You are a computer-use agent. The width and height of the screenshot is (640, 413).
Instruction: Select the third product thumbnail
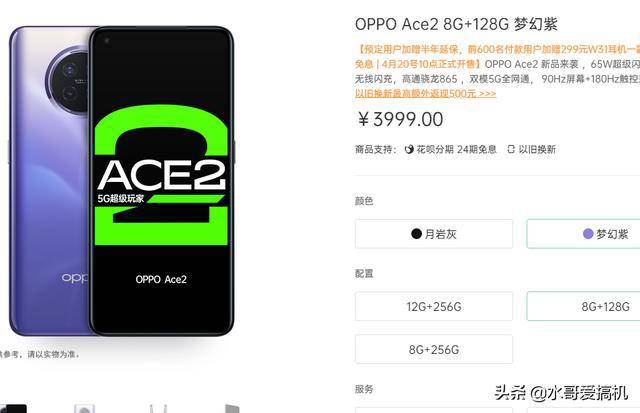(x=158, y=409)
